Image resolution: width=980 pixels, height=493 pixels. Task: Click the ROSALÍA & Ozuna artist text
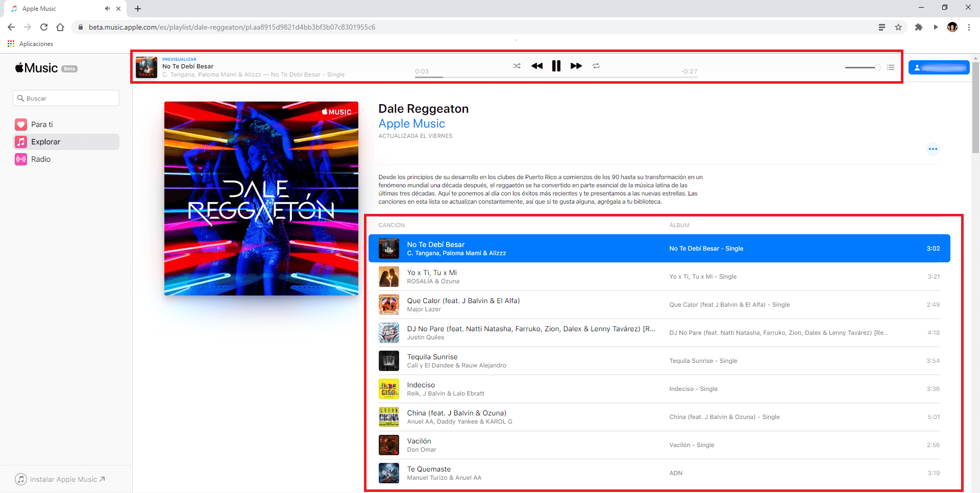(433, 281)
